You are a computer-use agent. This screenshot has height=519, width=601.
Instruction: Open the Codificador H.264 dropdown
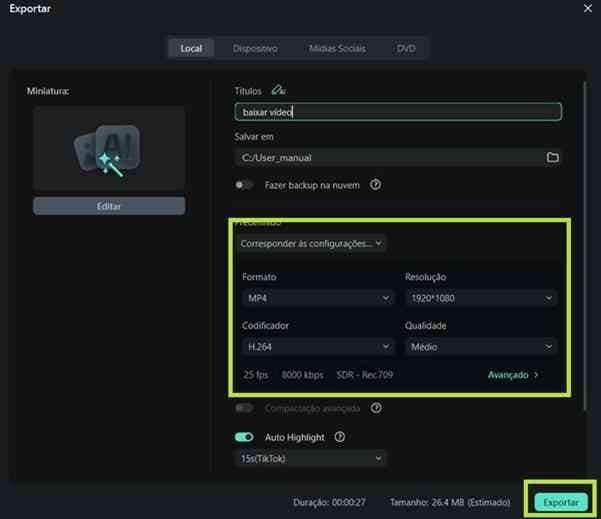coord(318,347)
